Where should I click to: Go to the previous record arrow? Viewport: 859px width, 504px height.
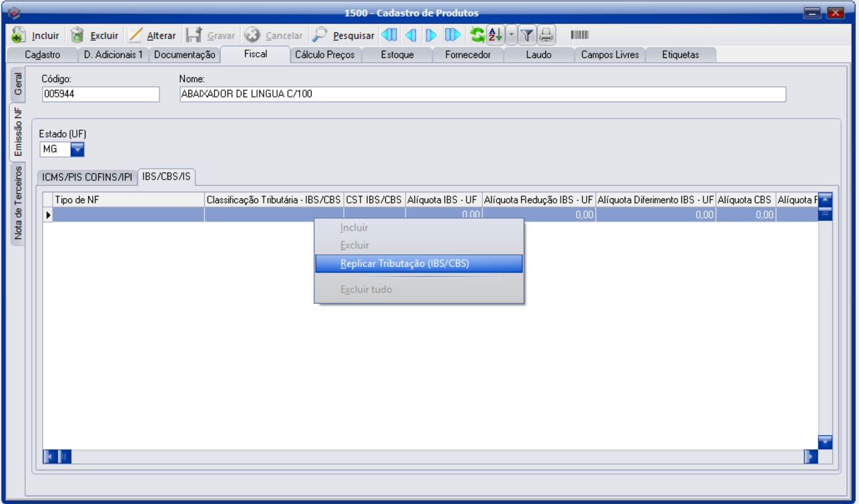[x=410, y=35]
